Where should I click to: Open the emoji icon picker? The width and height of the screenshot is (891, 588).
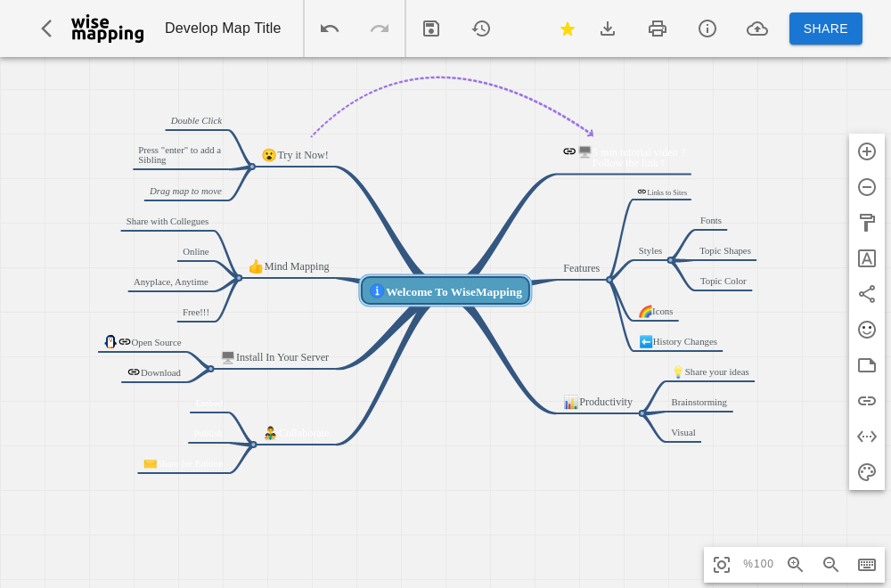[867, 330]
